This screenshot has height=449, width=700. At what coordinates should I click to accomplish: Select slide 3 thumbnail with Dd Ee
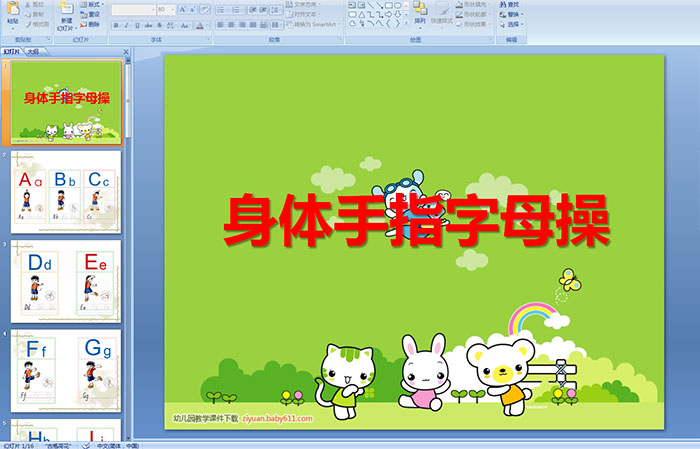[x=66, y=282]
